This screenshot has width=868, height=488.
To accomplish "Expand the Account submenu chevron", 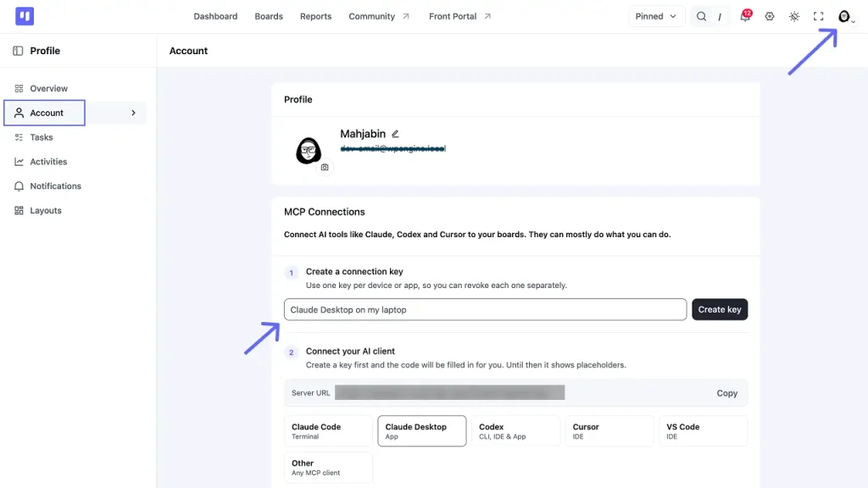I will click(x=133, y=113).
